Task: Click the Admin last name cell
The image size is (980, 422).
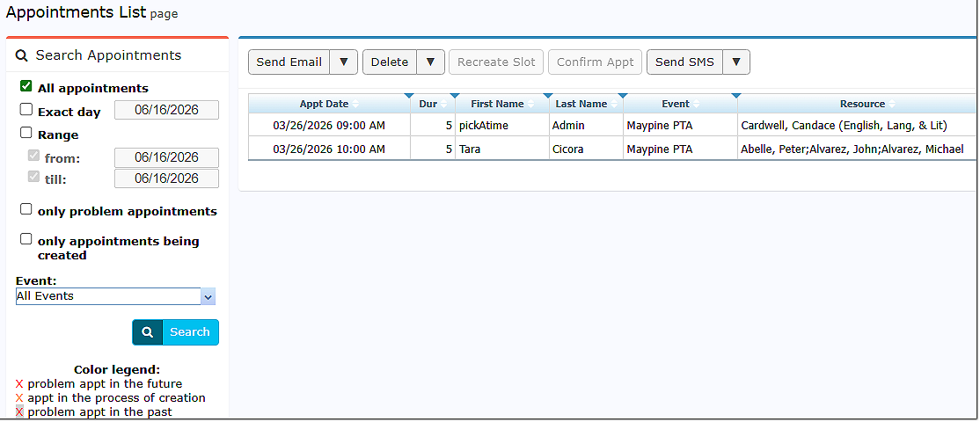Action: (x=586, y=126)
